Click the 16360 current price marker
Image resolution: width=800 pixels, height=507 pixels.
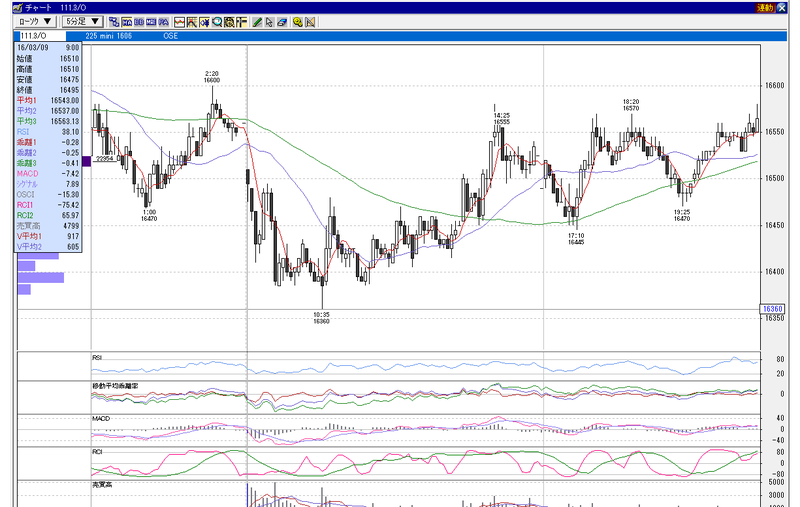tap(773, 309)
